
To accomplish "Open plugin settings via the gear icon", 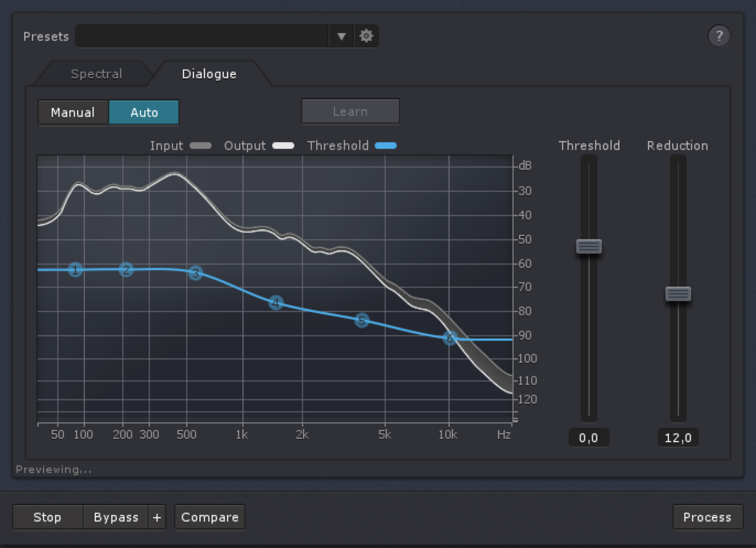I will coord(366,36).
